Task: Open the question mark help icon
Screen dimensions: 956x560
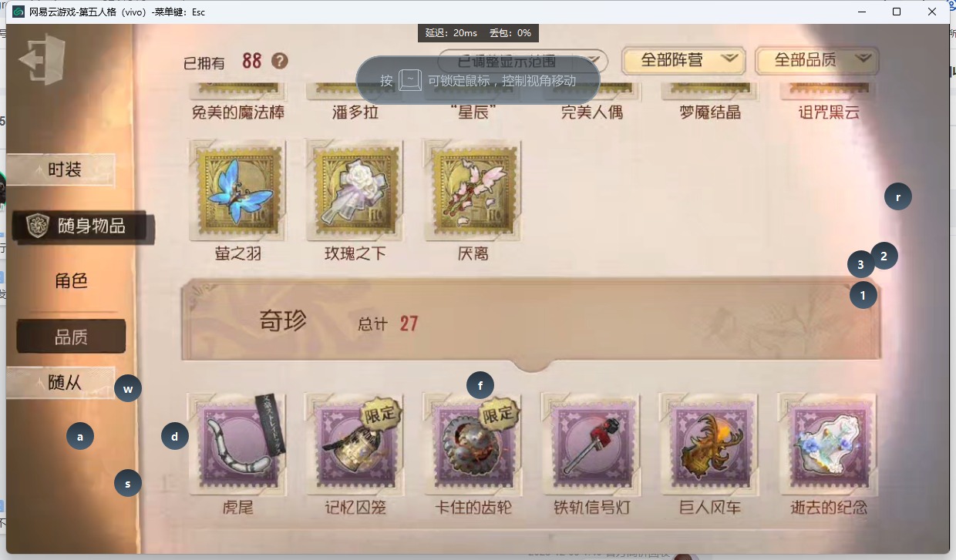Action: (x=280, y=61)
